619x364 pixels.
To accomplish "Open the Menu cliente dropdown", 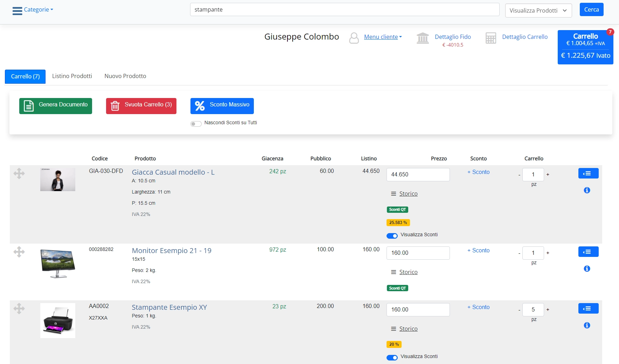I will pyautogui.click(x=383, y=37).
